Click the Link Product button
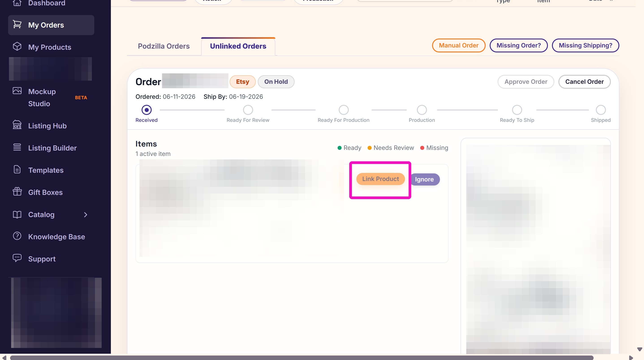The height and width of the screenshot is (360, 644). [381, 179]
